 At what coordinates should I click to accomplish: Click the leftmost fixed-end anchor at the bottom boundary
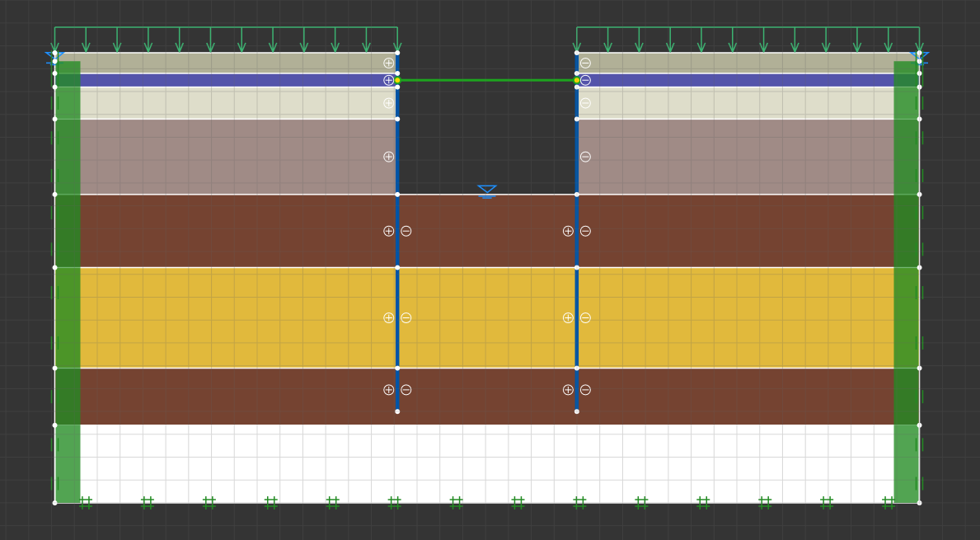point(85,501)
